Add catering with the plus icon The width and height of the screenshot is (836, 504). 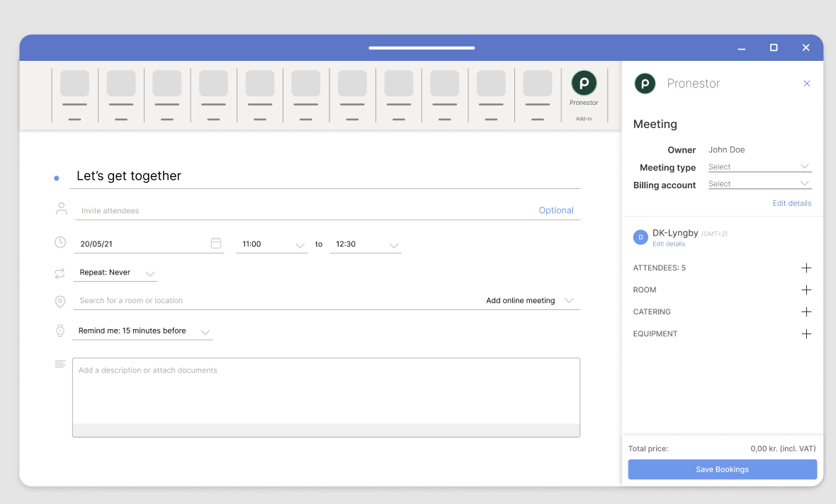806,311
